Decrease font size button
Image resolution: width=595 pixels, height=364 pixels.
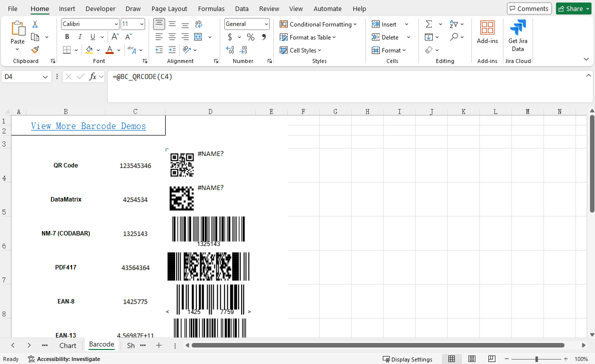tap(129, 37)
